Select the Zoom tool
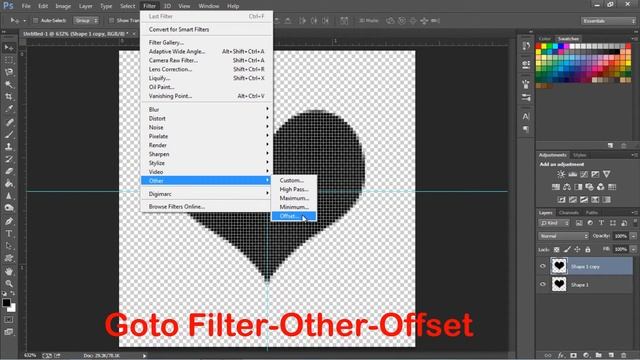This screenshot has width=640, height=360. tap(9, 284)
